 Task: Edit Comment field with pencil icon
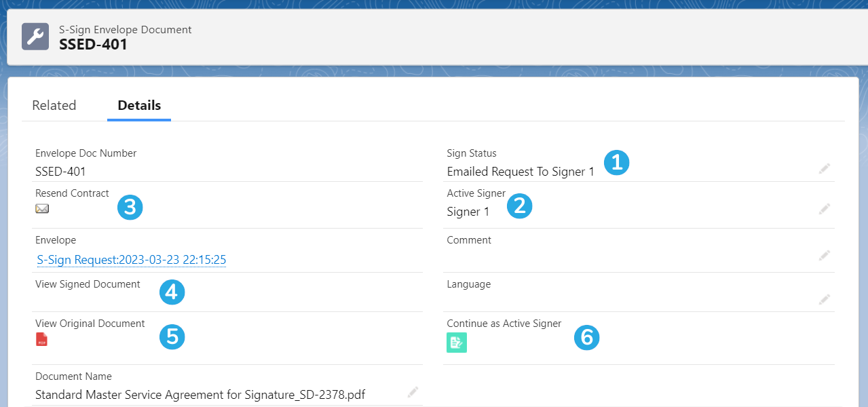825,255
